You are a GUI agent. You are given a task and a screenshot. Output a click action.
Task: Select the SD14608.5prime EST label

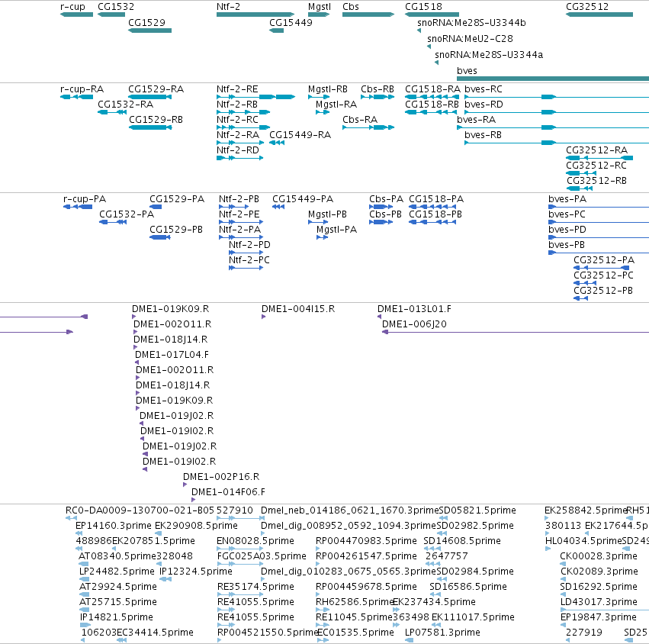tap(462, 541)
